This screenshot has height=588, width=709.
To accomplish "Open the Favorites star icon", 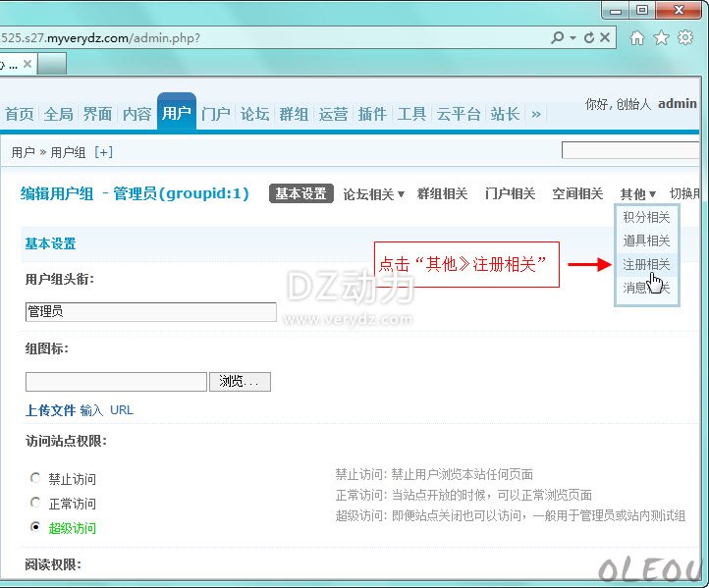I will 661,37.
